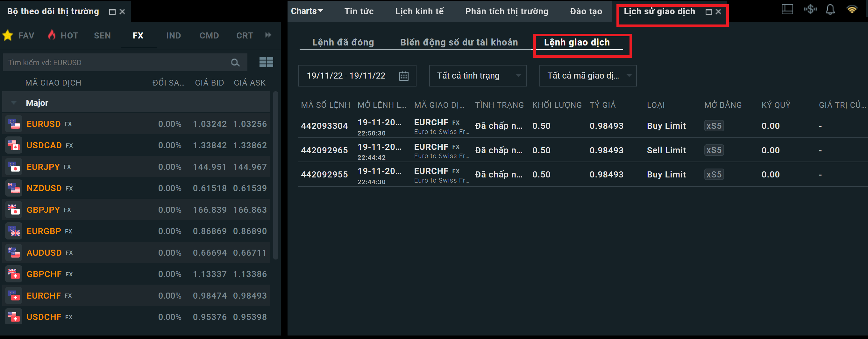Open Tất cả tình trạng status dropdown
This screenshot has width=868, height=339.
click(478, 76)
